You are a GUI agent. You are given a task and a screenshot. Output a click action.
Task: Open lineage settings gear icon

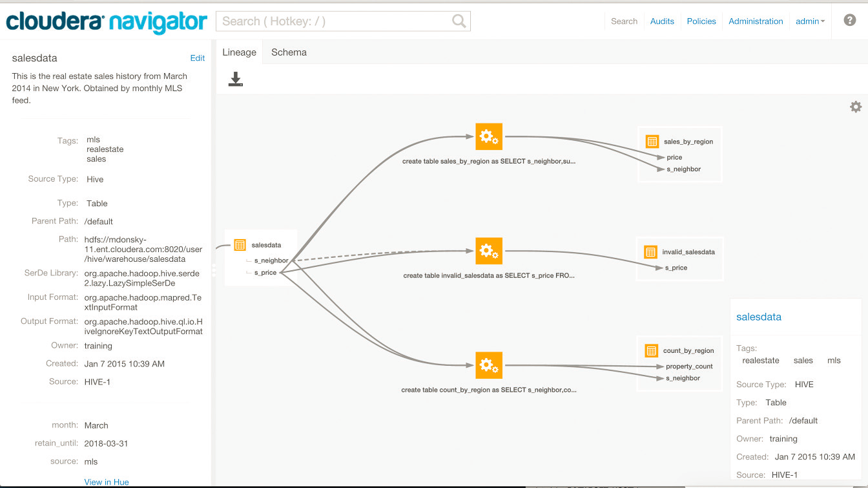pyautogui.click(x=856, y=107)
